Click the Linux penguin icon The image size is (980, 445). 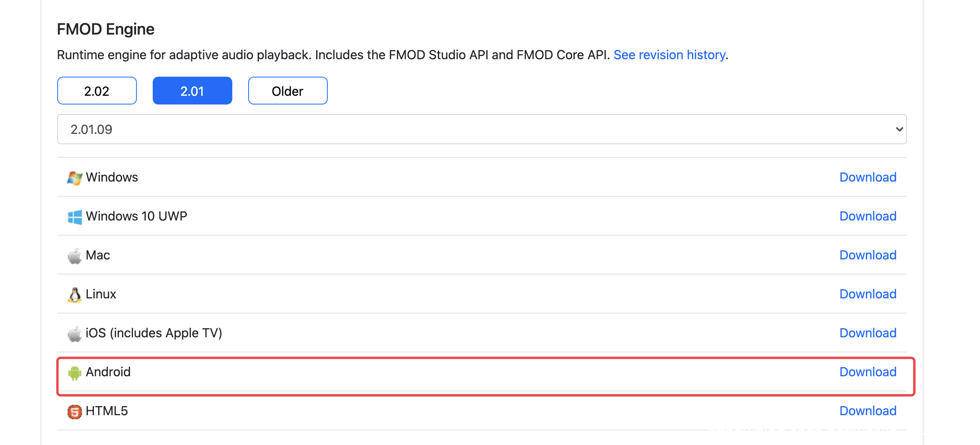pos(74,295)
